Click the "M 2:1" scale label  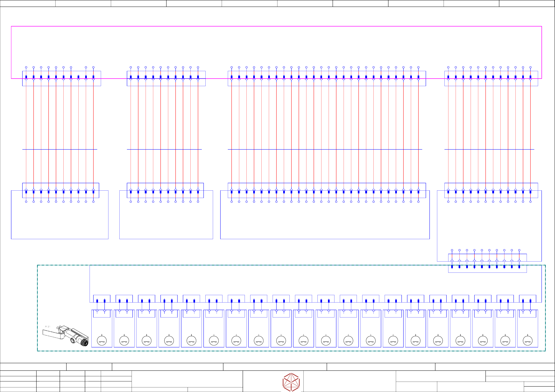pyautogui.click(x=48, y=327)
